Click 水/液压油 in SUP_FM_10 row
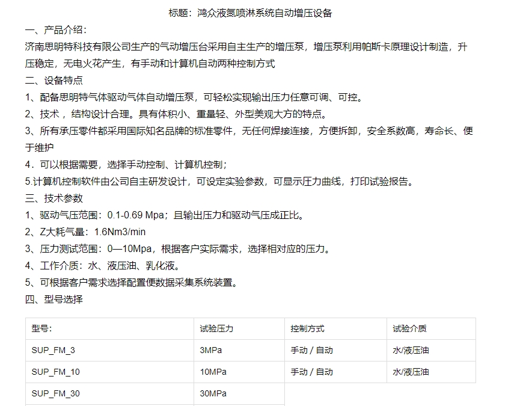Image resolution: width=532 pixels, height=406 pixels. pyautogui.click(x=411, y=372)
